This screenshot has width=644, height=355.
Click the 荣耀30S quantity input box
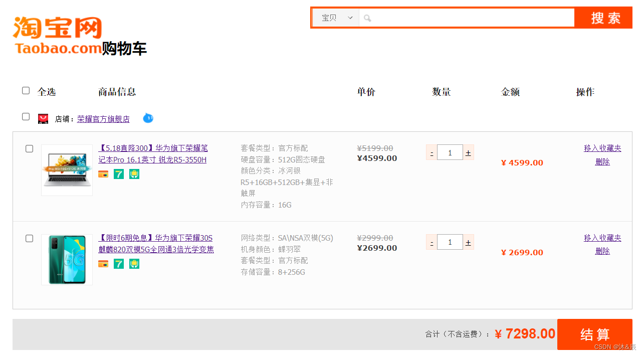(450, 242)
